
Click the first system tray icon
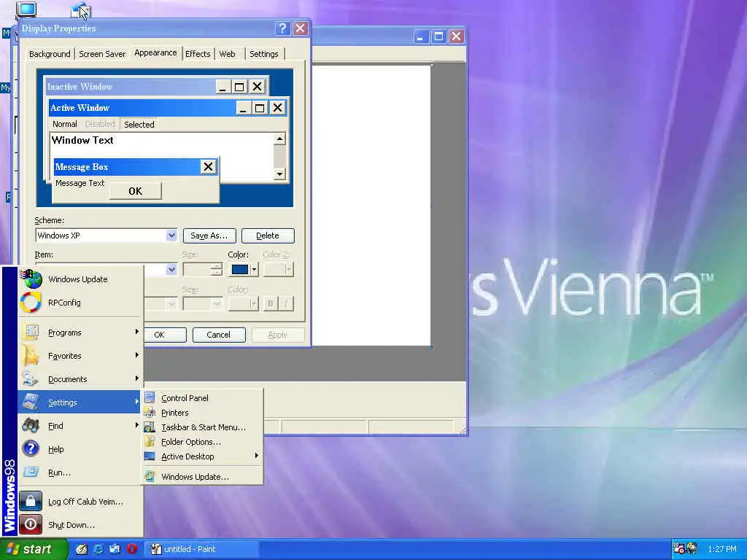[x=679, y=548]
